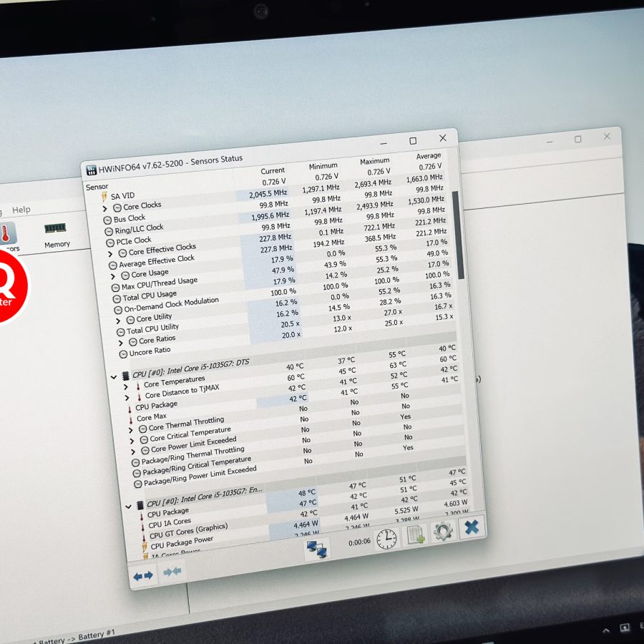The width and height of the screenshot is (644, 644).
Task: Click the greyed collapse arrows icon
Action: coord(172,571)
